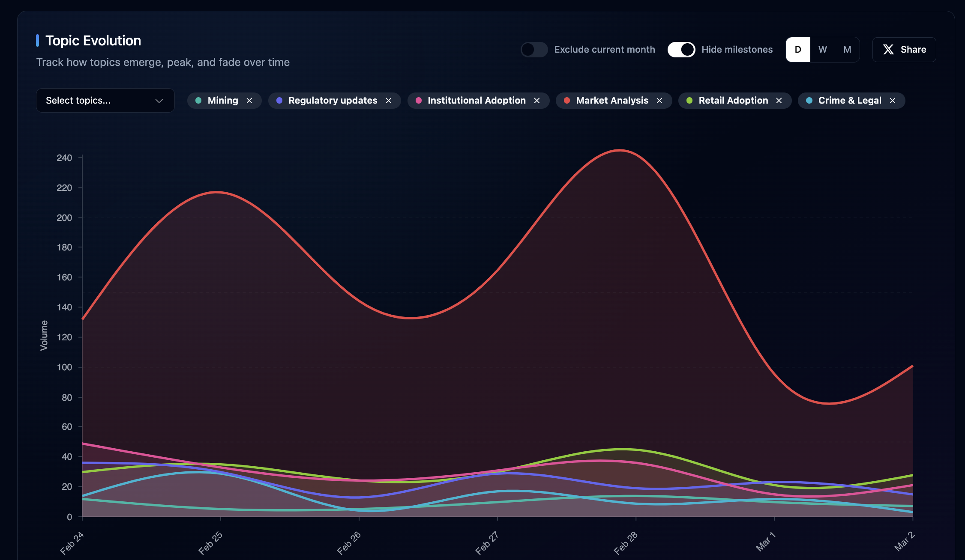Click the Share button text
The width and height of the screenshot is (965, 560).
coord(913,50)
